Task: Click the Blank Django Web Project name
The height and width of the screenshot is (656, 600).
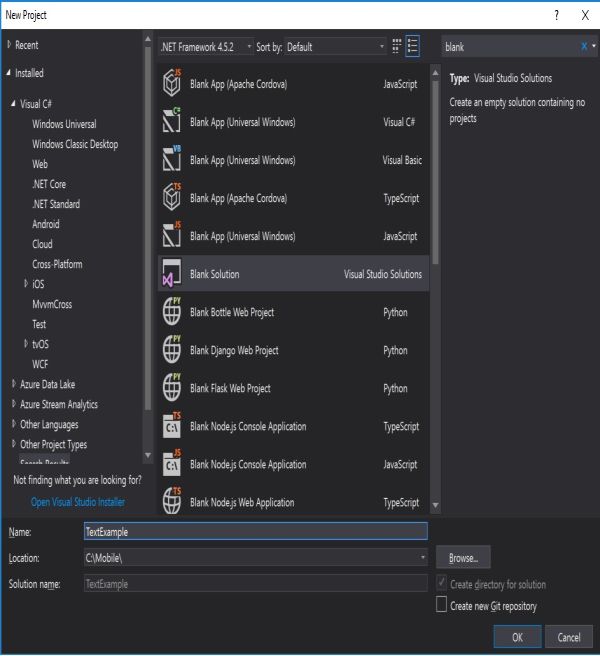Action: [234, 350]
